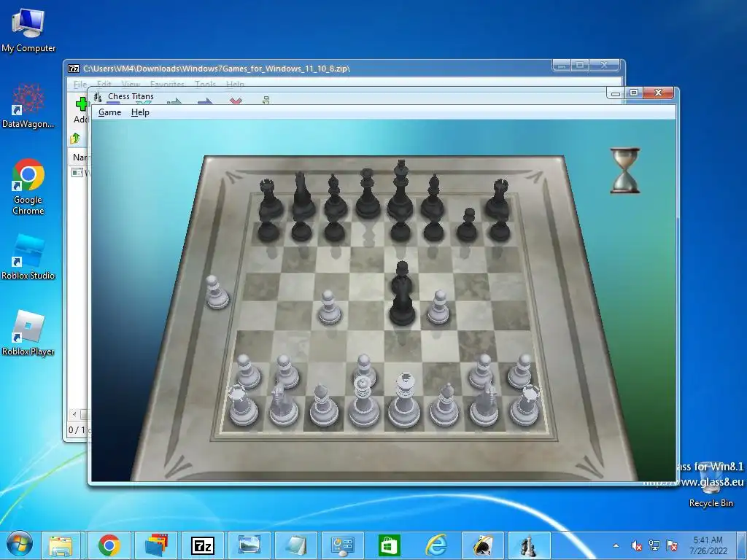Open the Favorites menu in 7-Zip window
Viewport: 747px width, 560px height.
tap(167, 85)
